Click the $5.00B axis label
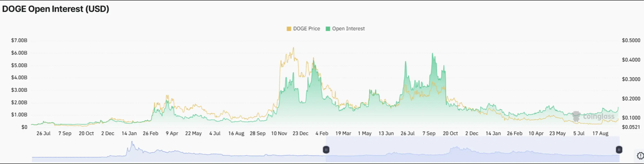This screenshot has width=644, height=164. click(x=19, y=65)
